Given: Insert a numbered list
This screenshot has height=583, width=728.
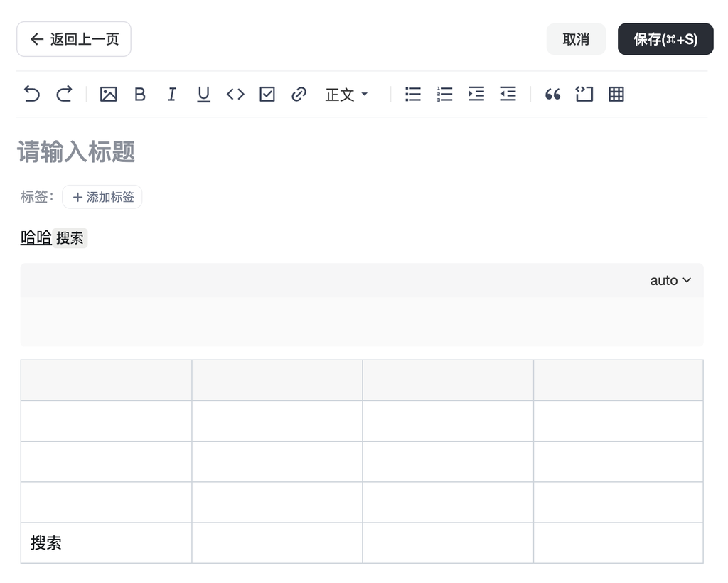Looking at the screenshot, I should pyautogui.click(x=444, y=94).
